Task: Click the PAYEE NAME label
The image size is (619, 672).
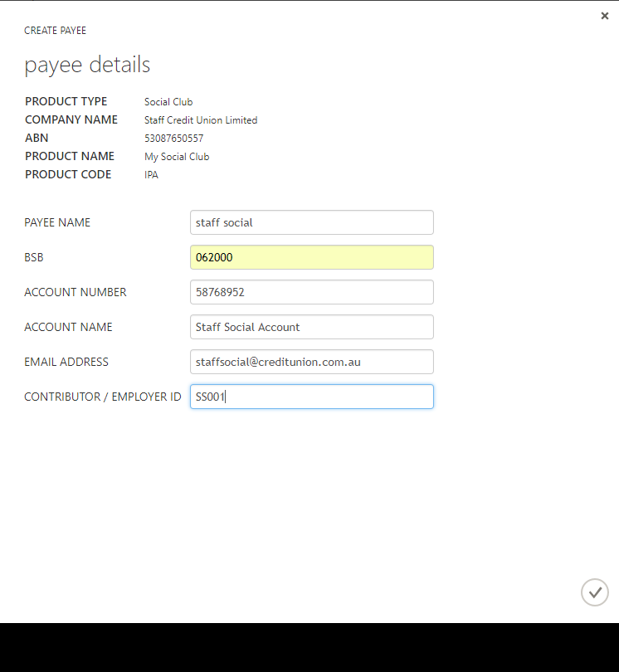Action: pos(57,222)
